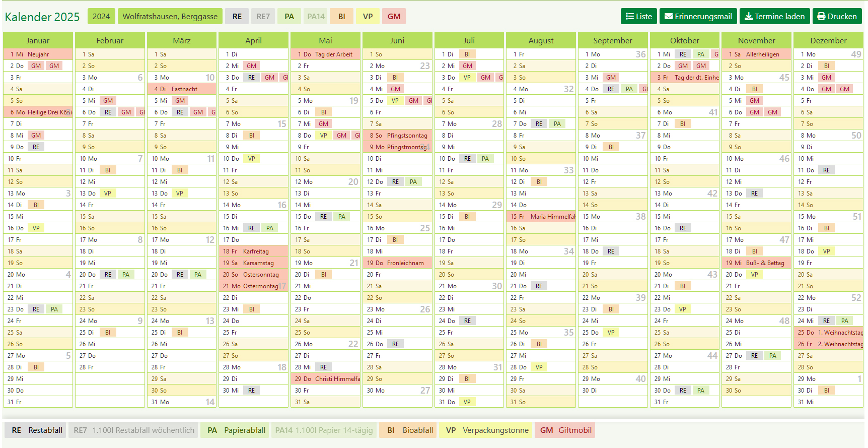Toggle the GM filter in header
The width and height of the screenshot is (868, 448).
tap(394, 16)
